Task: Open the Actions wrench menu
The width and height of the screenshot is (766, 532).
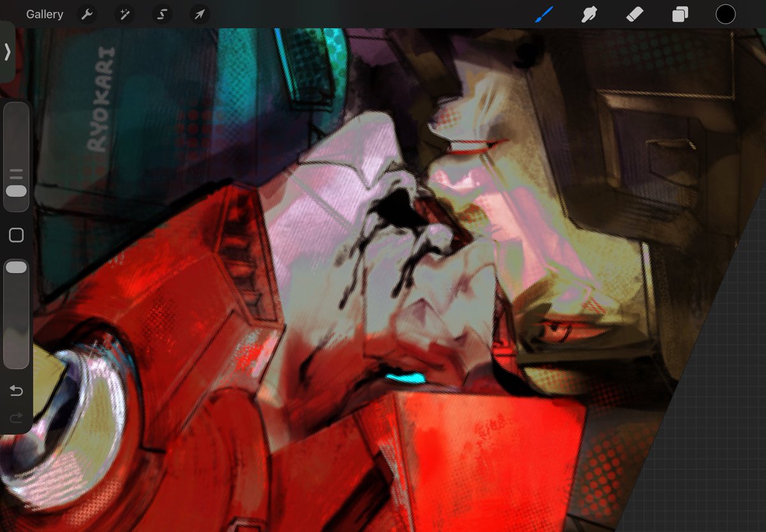Action: pos(87,14)
